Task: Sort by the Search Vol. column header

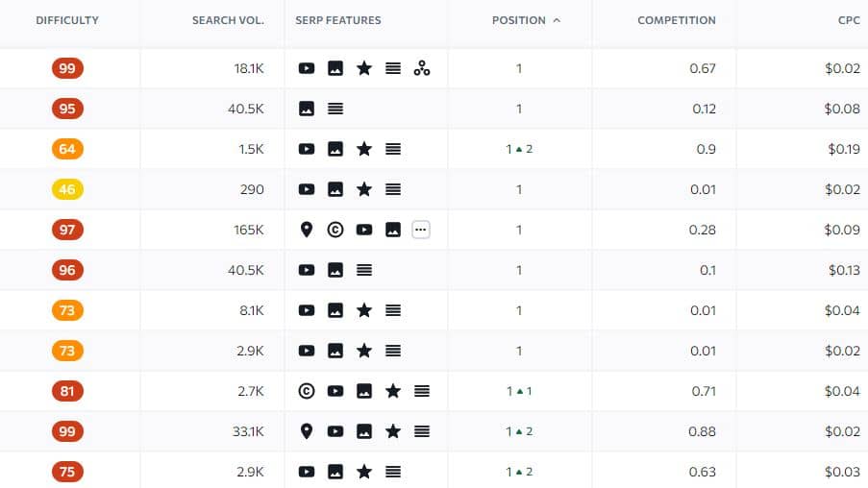Action: (x=228, y=20)
